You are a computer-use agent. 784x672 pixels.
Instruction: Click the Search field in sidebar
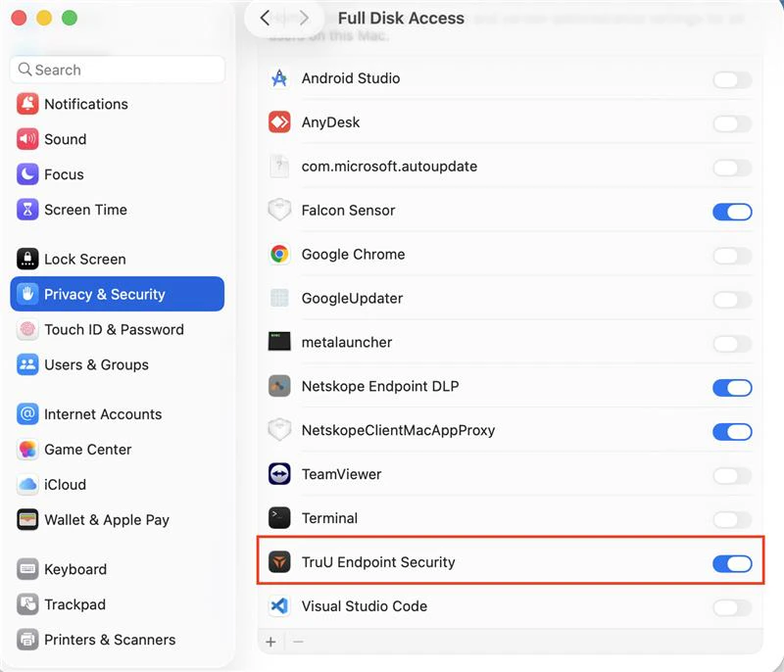click(117, 70)
